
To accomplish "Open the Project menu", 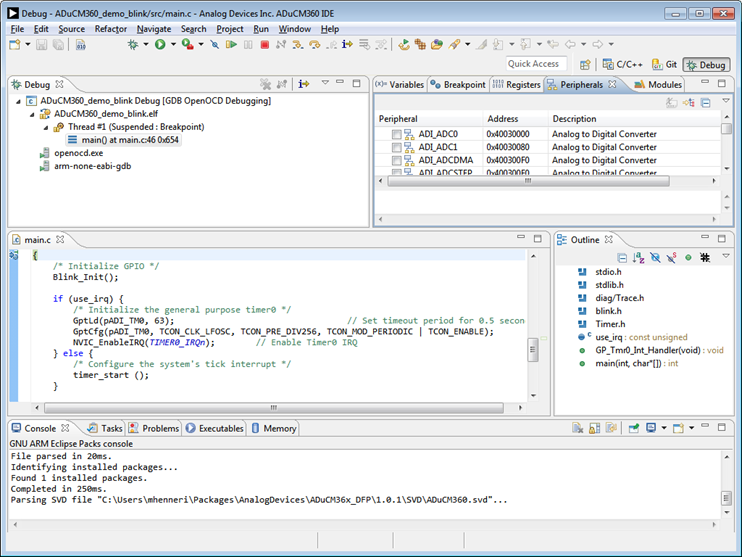I will [x=230, y=29].
